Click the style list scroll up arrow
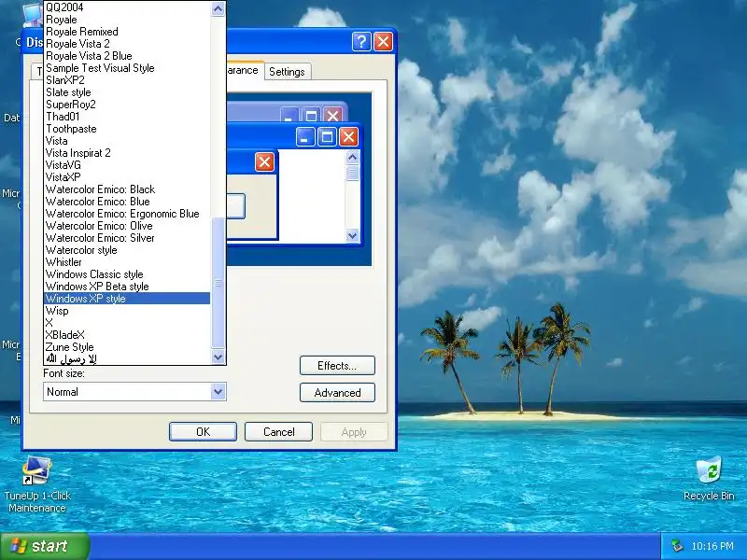This screenshot has height=560, width=747. pyautogui.click(x=218, y=8)
